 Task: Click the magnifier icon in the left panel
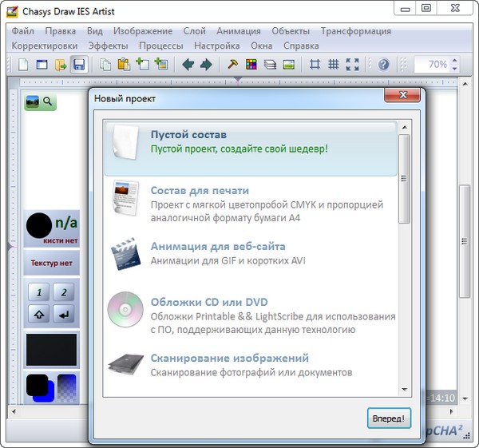[48, 101]
